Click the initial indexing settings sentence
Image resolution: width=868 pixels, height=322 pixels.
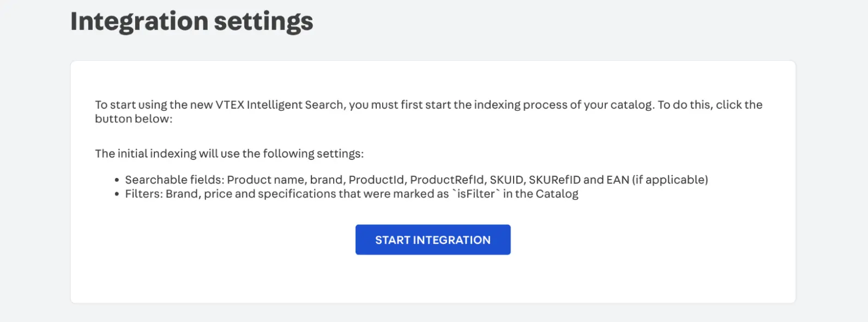tap(230, 153)
